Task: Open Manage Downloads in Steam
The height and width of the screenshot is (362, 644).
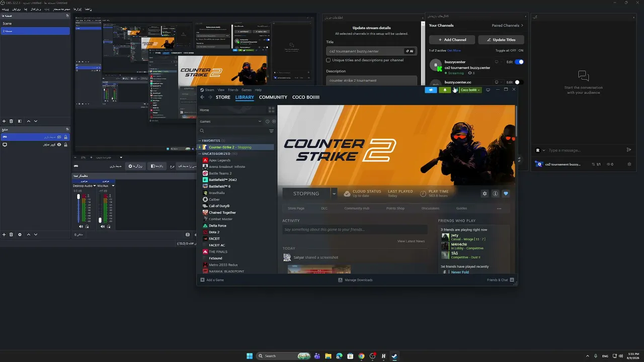Action: (x=355, y=280)
